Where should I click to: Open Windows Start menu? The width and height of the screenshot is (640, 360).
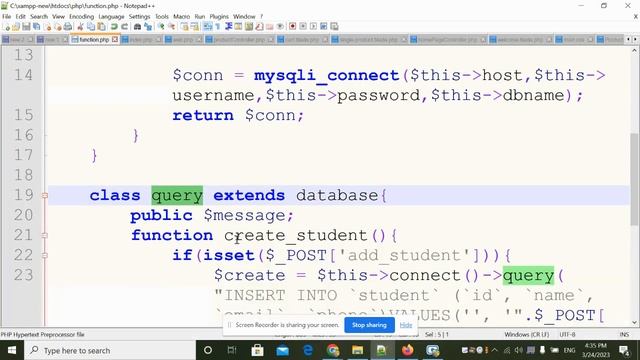click(x=12, y=350)
